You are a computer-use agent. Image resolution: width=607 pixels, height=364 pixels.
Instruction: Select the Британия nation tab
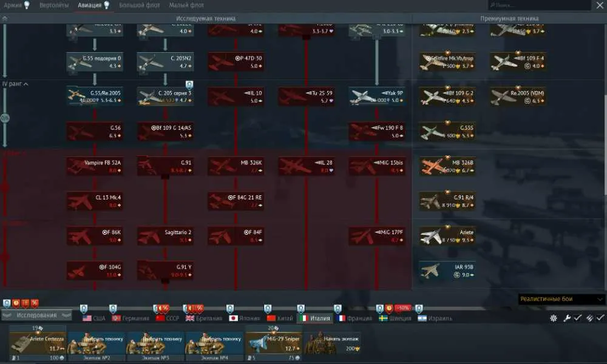point(204,318)
